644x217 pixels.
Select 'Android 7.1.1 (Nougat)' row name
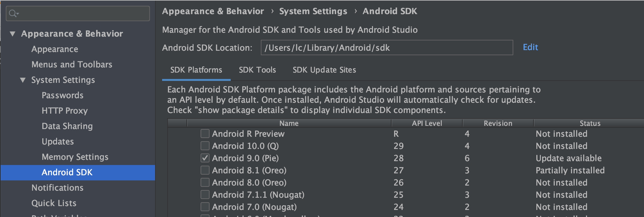tap(258, 195)
